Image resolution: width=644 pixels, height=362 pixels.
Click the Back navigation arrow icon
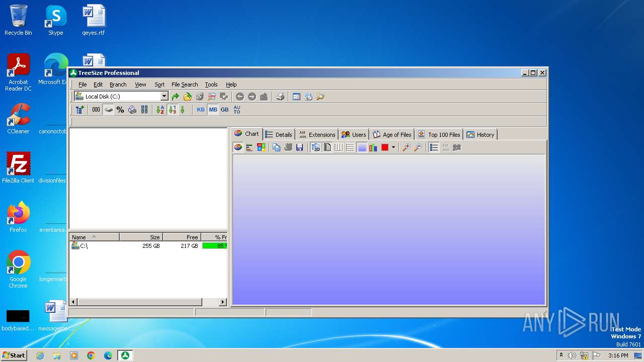[x=240, y=97]
